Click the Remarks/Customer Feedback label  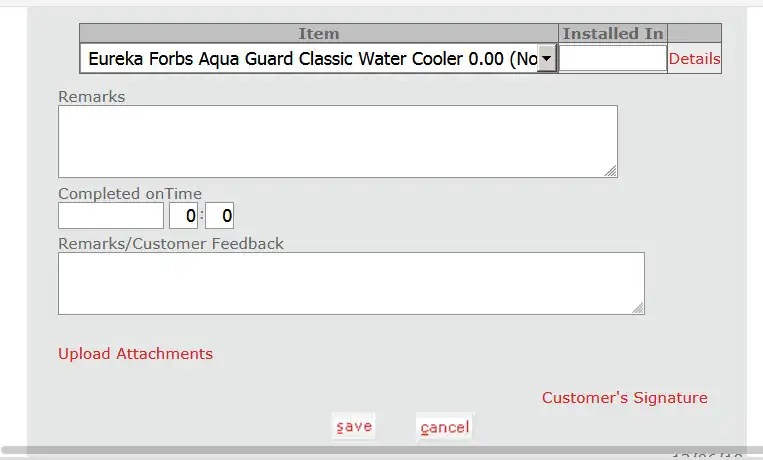pos(171,243)
